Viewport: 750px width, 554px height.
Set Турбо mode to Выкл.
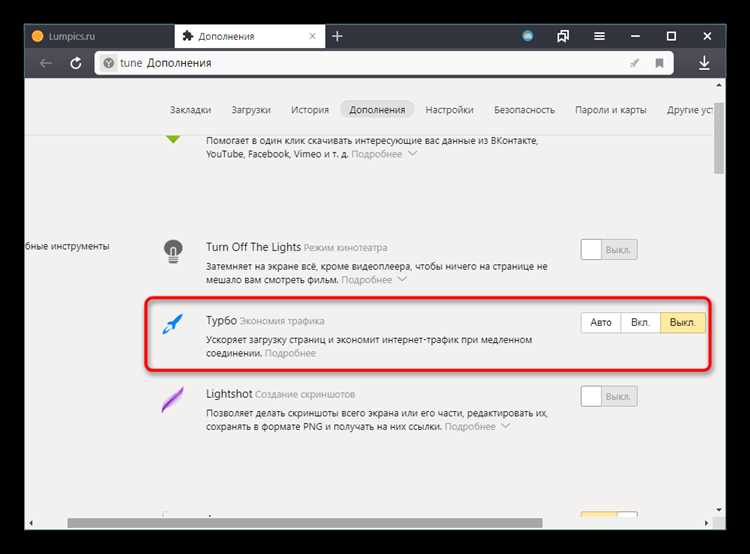point(683,323)
